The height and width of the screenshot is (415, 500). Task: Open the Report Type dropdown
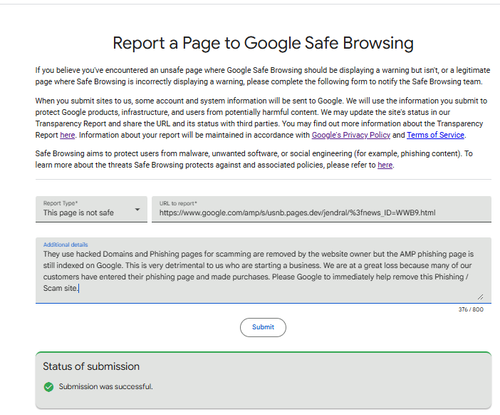[x=91, y=209]
